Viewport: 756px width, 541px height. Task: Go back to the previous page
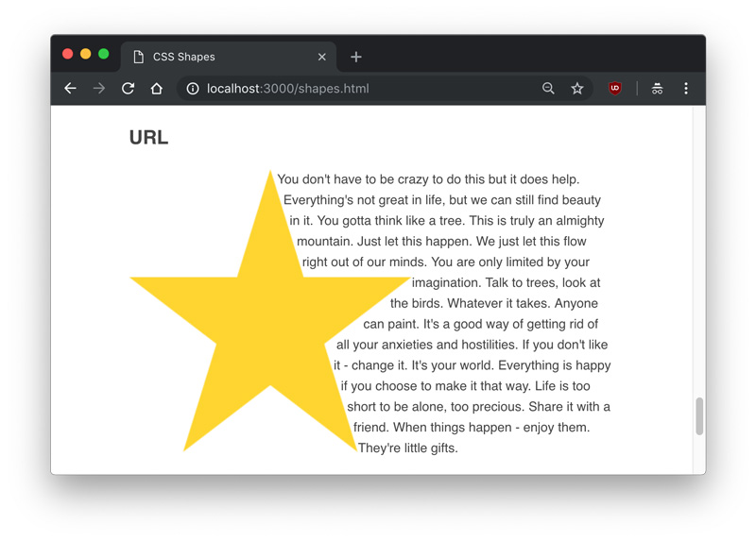pos(70,89)
